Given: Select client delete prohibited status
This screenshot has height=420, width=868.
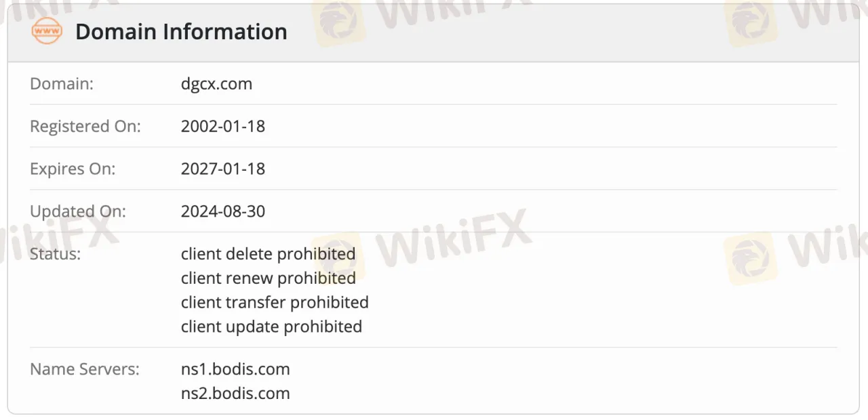Looking at the screenshot, I should pos(268,254).
